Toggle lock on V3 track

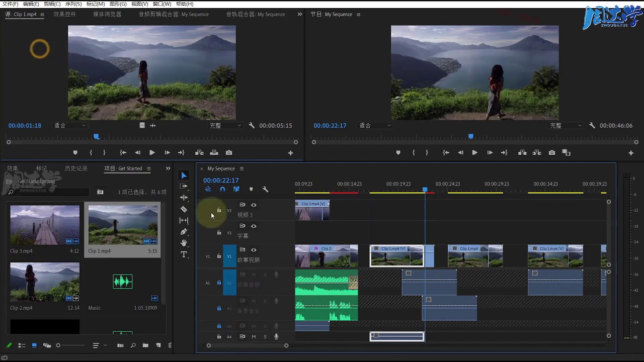coord(219,210)
